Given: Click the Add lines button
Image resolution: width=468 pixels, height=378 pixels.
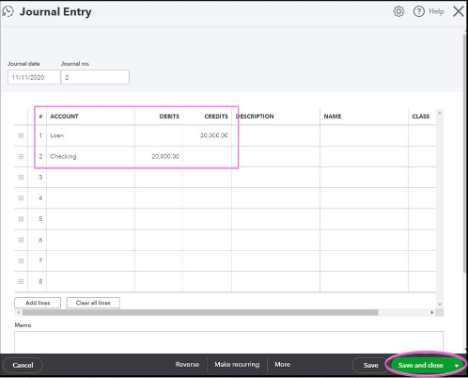Looking at the screenshot, I should pos(38,303).
